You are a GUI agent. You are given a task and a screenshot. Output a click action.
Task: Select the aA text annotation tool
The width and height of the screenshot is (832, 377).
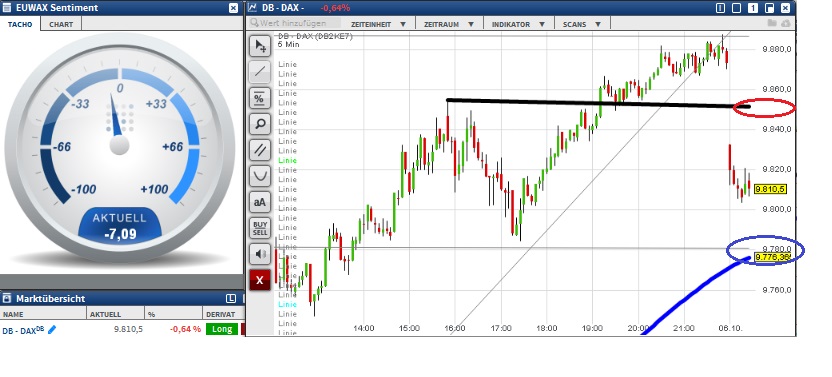click(260, 202)
